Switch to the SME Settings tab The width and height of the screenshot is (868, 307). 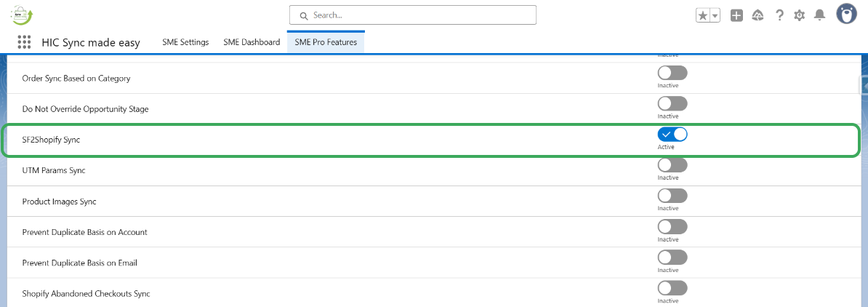[185, 42]
